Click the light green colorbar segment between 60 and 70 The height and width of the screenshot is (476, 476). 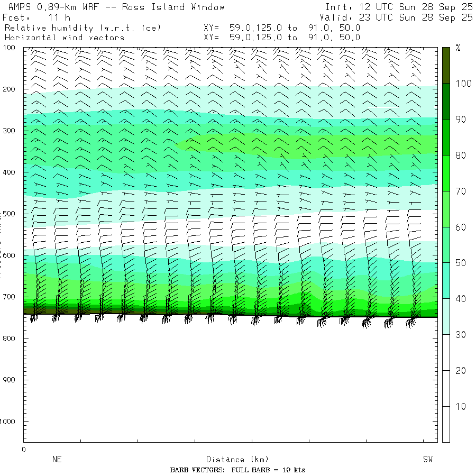[x=446, y=209]
